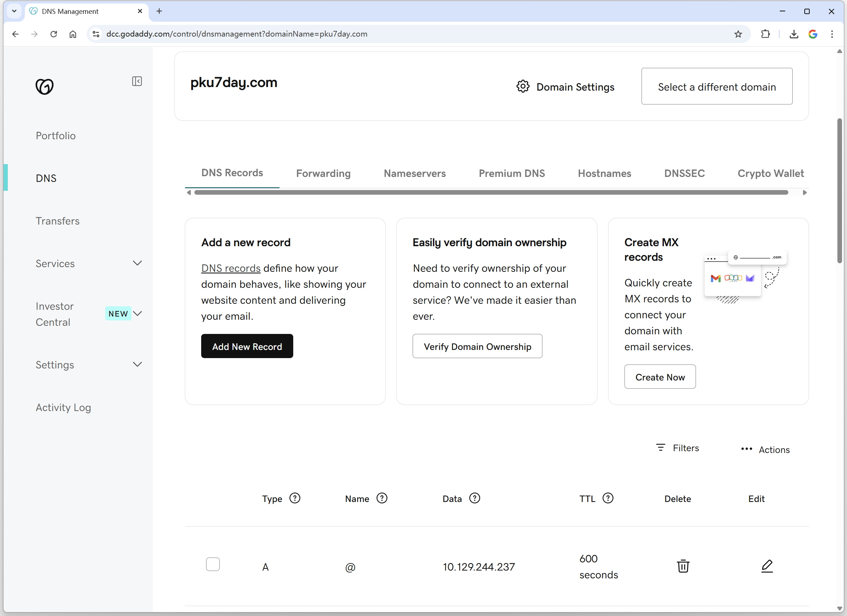The width and height of the screenshot is (847, 616).
Task: Check the A record row checkbox
Action: (x=213, y=564)
